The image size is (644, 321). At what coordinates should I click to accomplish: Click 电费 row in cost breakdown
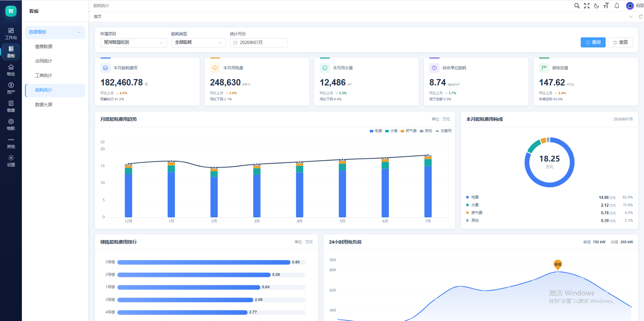pos(549,198)
